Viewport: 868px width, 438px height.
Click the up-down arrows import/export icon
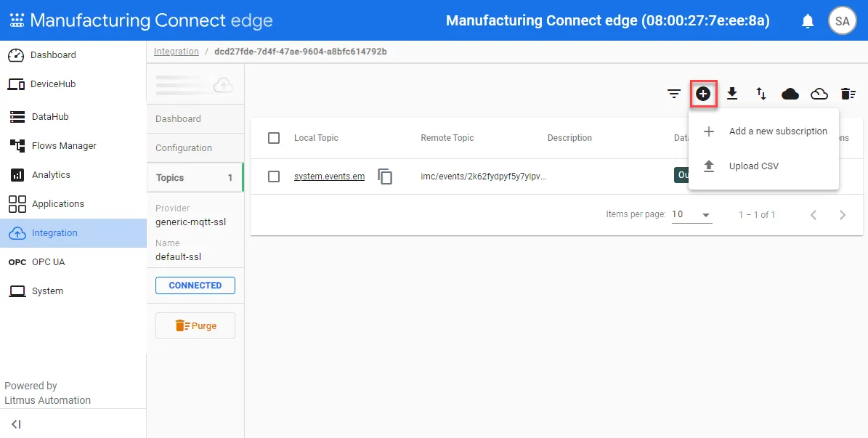(x=761, y=94)
